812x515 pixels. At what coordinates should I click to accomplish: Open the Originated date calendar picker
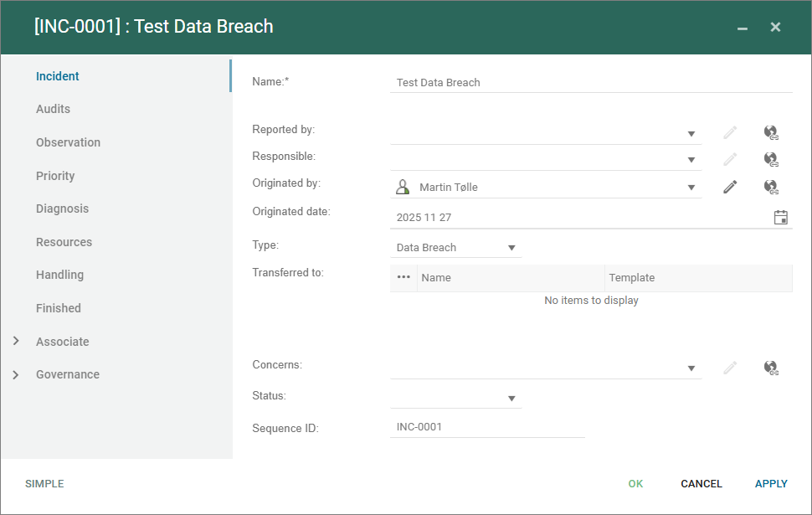780,217
